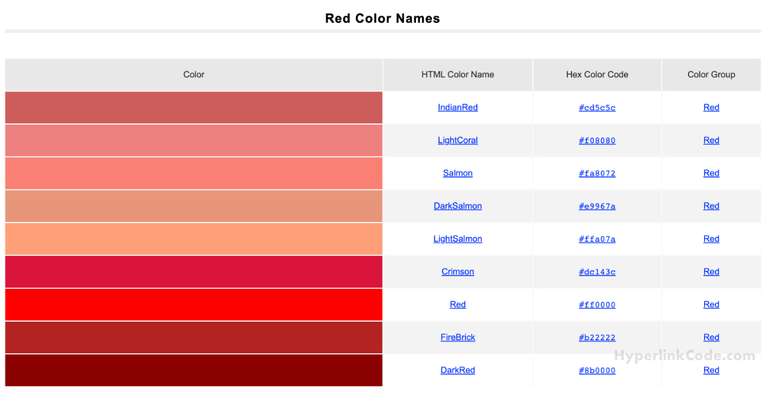Image resolution: width=768 pixels, height=401 pixels.
Task: Visit the LightSalmon color name link
Action: coord(457,238)
